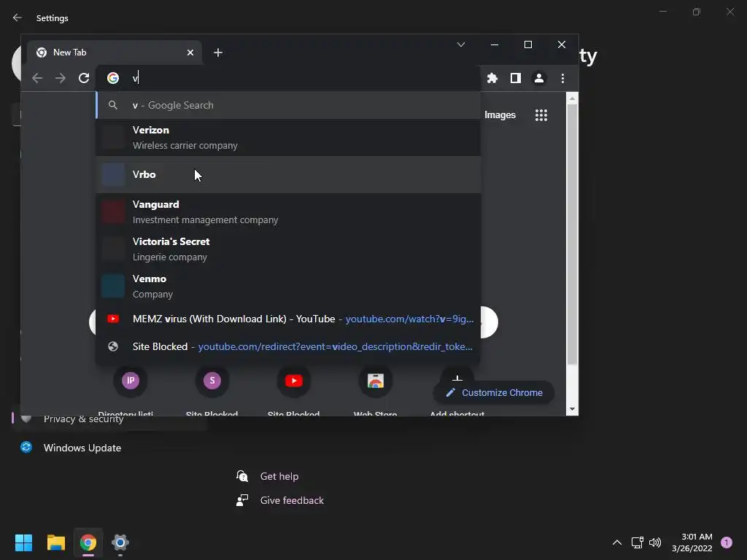This screenshot has height=560, width=747.
Task: Click the scrollbar down arrow in Chrome
Action: click(x=572, y=409)
